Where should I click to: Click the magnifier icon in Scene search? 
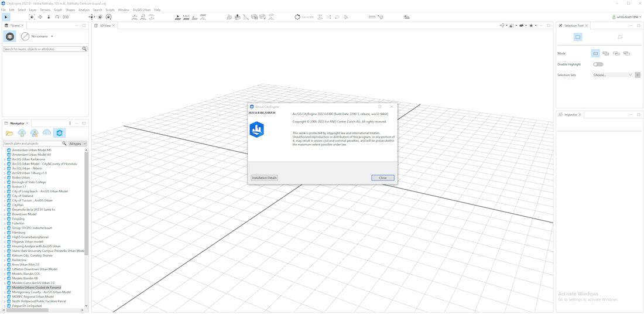tap(84, 49)
